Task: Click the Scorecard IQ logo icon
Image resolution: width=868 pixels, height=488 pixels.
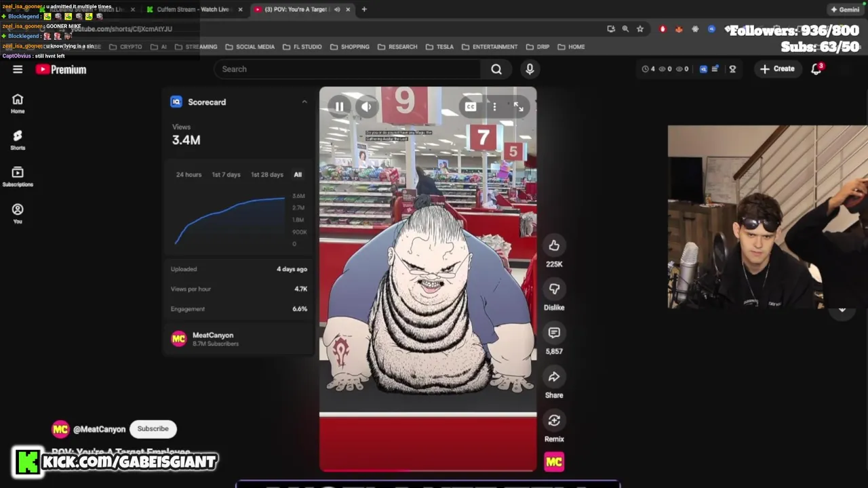Action: (176, 102)
